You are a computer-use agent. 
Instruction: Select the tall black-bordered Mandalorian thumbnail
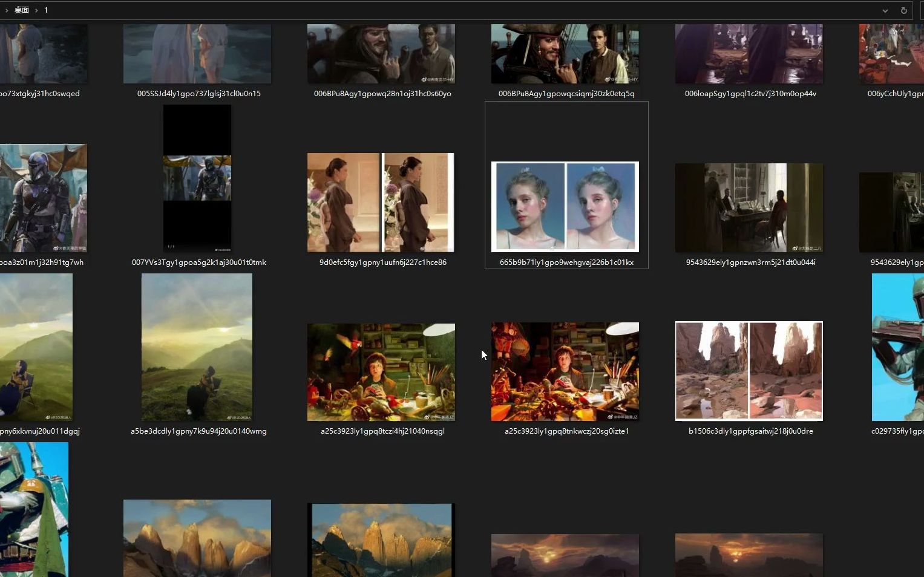point(197,178)
